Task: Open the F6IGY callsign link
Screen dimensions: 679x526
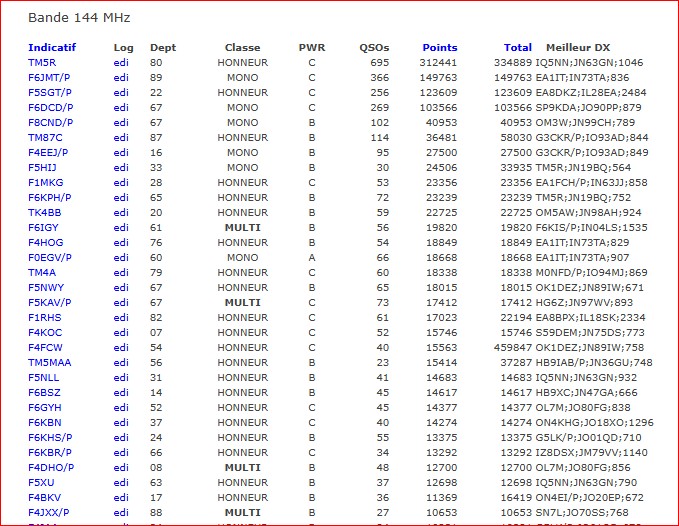Action: point(43,228)
